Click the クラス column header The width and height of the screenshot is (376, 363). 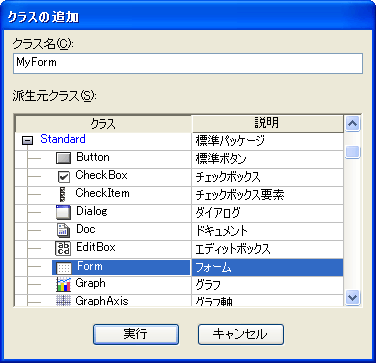coord(103,124)
